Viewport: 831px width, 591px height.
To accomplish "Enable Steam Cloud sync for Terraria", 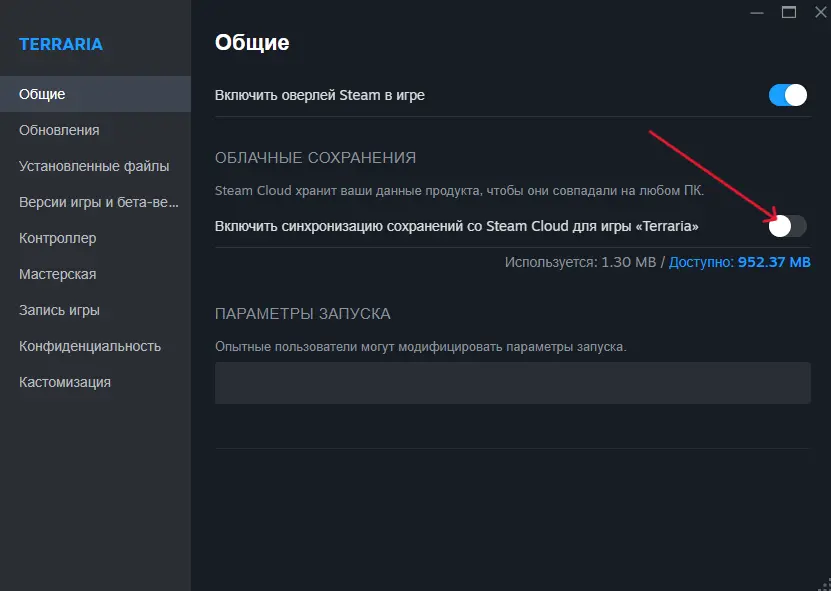I will [788, 226].
